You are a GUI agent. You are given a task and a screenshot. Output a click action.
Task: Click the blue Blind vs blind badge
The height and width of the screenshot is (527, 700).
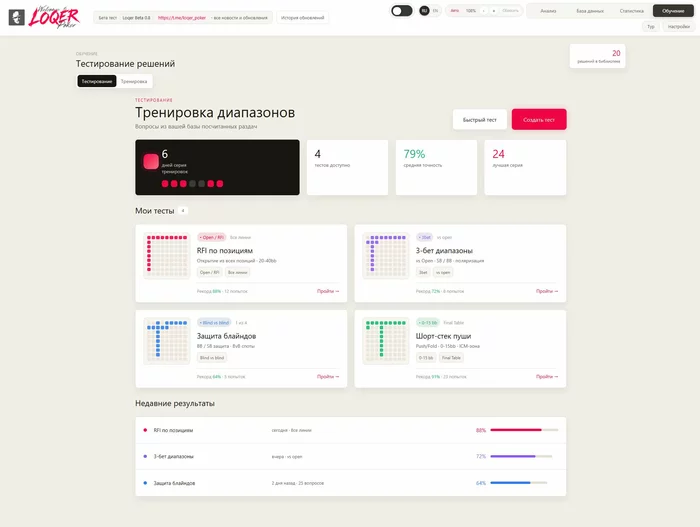pyautogui.click(x=214, y=322)
